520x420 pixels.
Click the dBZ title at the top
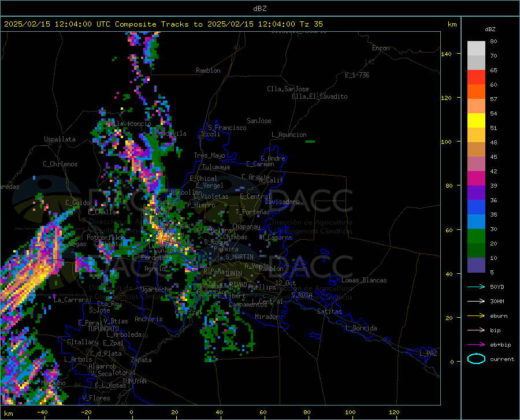tap(259, 8)
